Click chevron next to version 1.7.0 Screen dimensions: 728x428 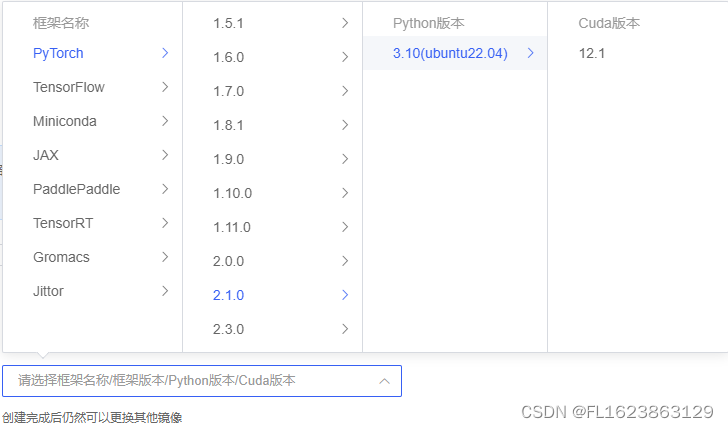point(345,91)
